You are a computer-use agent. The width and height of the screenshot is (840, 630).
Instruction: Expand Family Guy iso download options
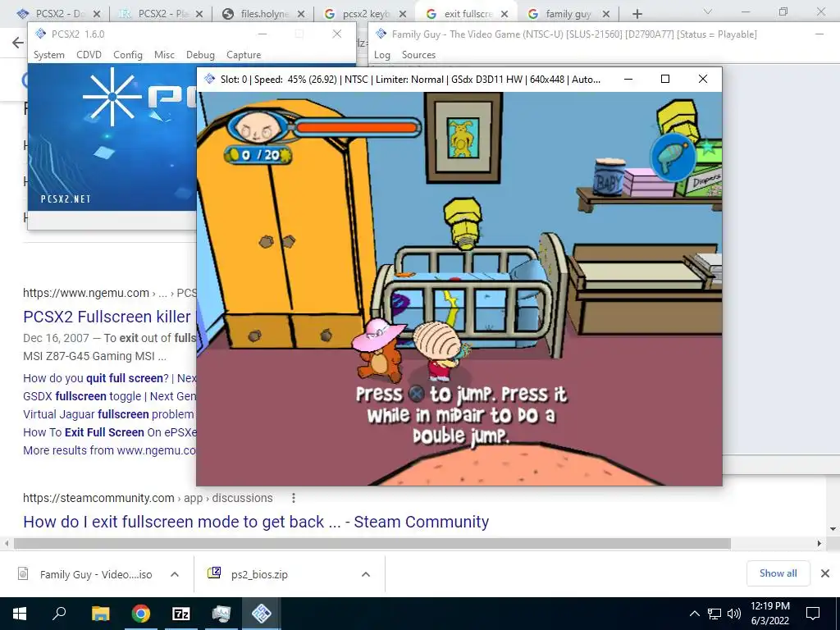pos(175,574)
